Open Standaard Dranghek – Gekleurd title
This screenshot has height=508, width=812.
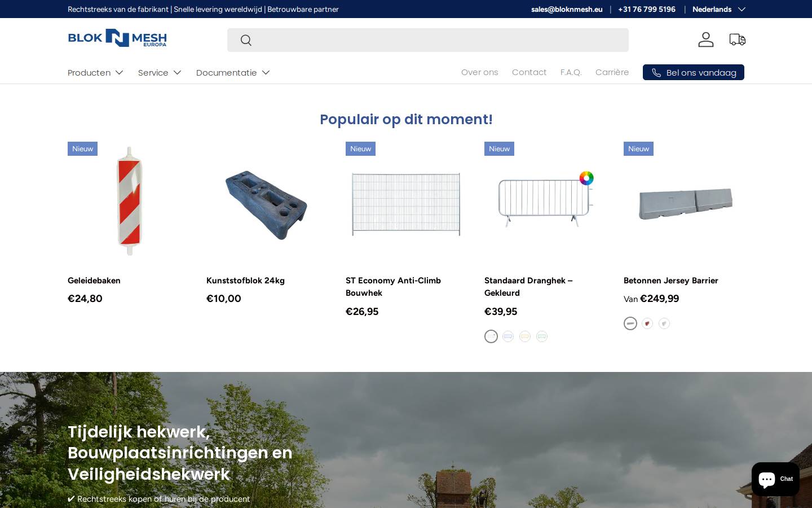pyautogui.click(x=528, y=287)
